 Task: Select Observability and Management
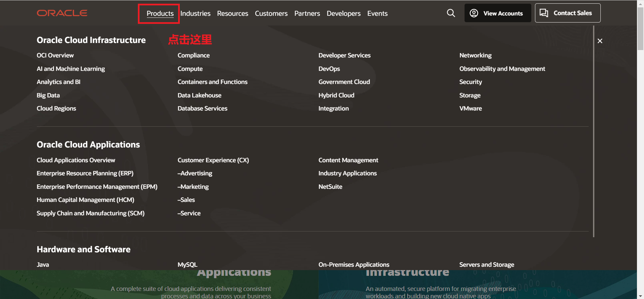click(502, 69)
